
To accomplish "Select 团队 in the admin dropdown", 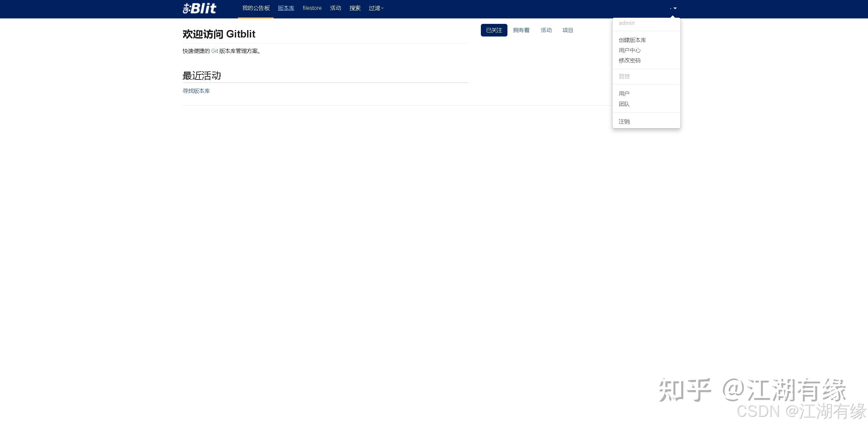I will pyautogui.click(x=624, y=104).
